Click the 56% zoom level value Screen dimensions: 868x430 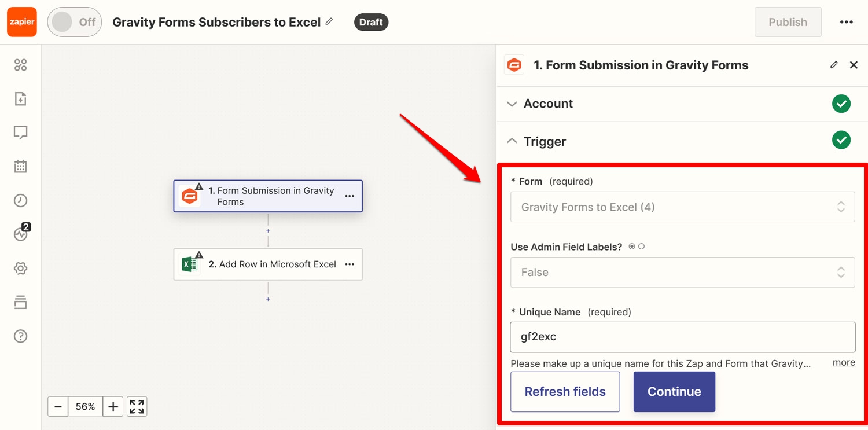click(85, 406)
